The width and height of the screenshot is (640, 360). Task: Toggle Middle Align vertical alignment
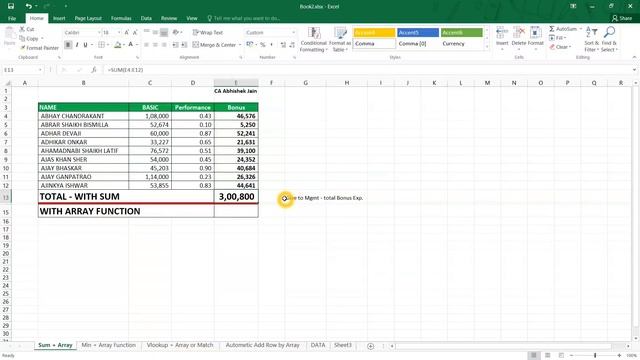(x=155, y=32)
